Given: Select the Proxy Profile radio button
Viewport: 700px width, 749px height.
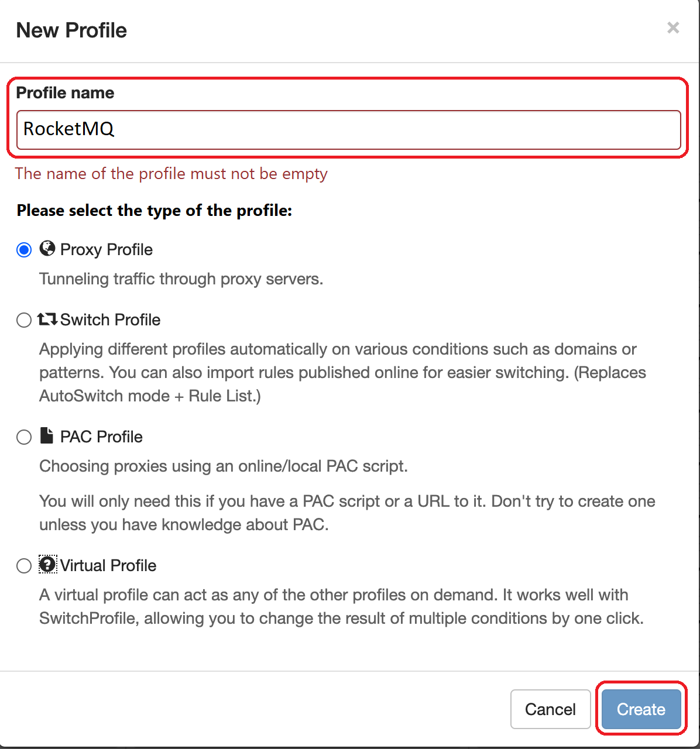Looking at the screenshot, I should coord(24,250).
